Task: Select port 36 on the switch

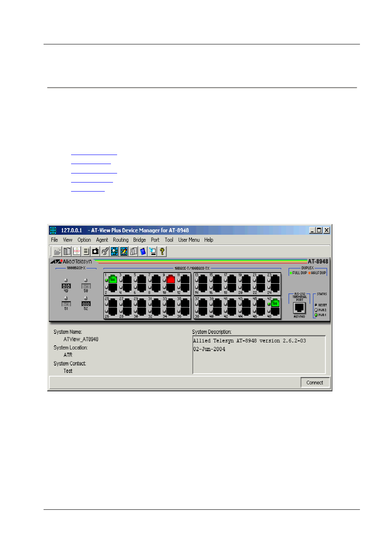Action: click(185, 311)
